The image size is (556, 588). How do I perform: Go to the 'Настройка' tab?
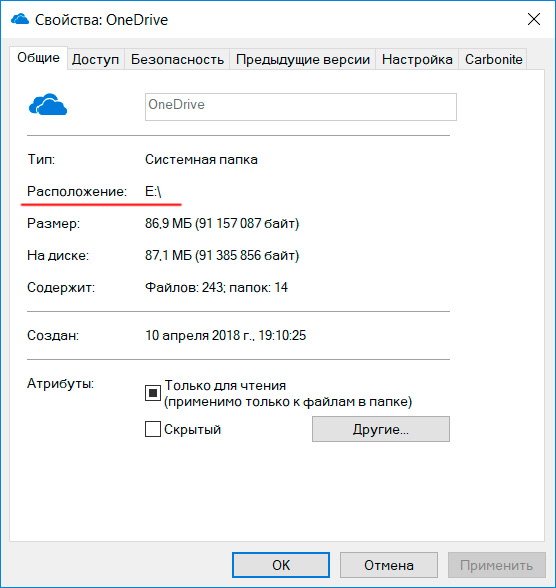(x=417, y=59)
